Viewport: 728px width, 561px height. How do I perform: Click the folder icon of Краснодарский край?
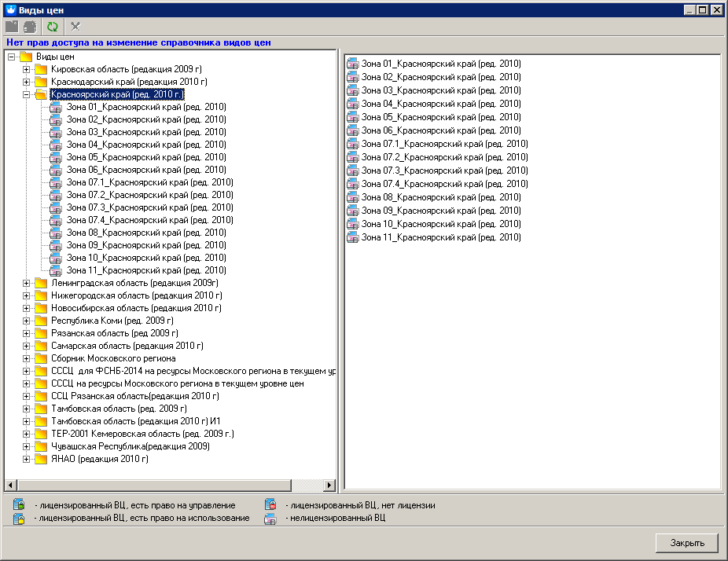41,82
